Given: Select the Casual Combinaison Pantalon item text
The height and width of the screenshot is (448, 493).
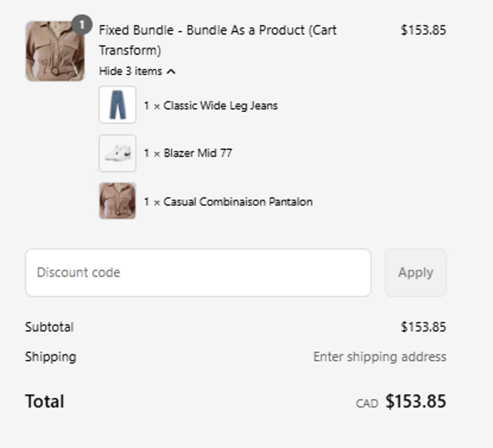Looking at the screenshot, I should 238,202.
